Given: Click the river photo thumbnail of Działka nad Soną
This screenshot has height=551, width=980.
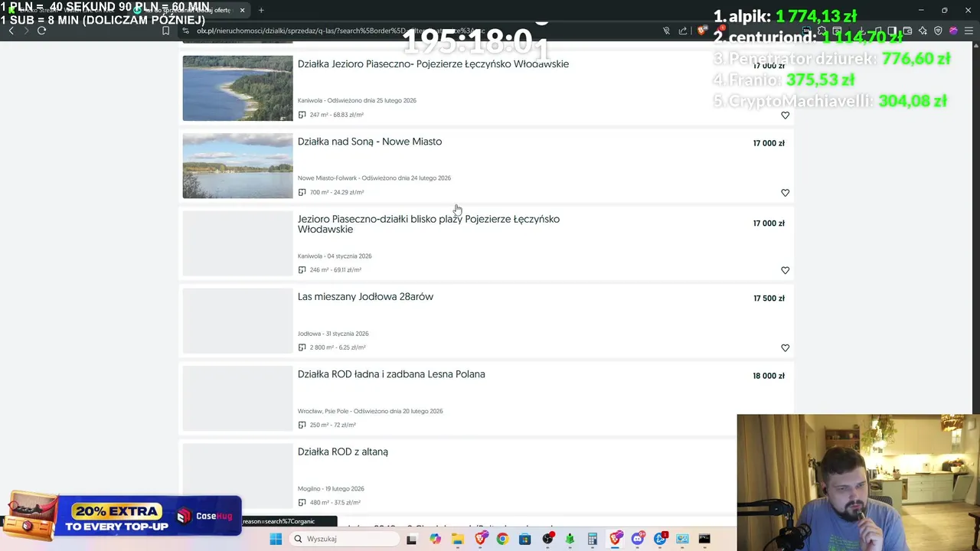Looking at the screenshot, I should point(237,165).
